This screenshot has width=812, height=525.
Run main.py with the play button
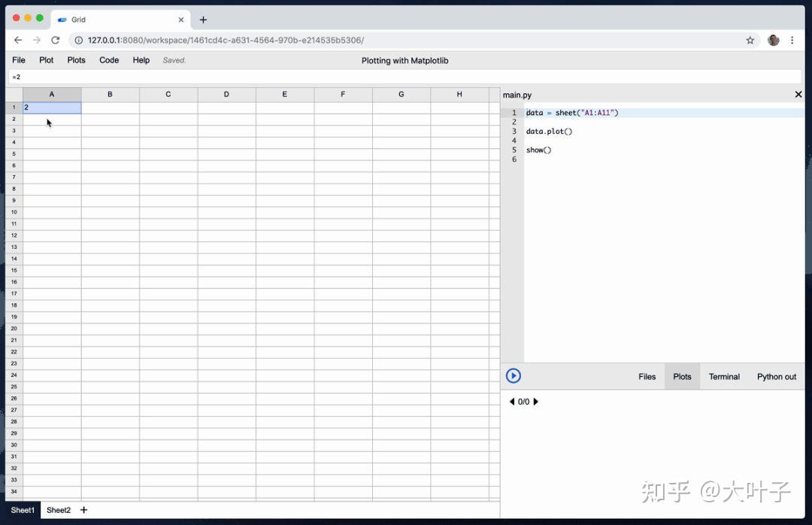[x=514, y=375]
